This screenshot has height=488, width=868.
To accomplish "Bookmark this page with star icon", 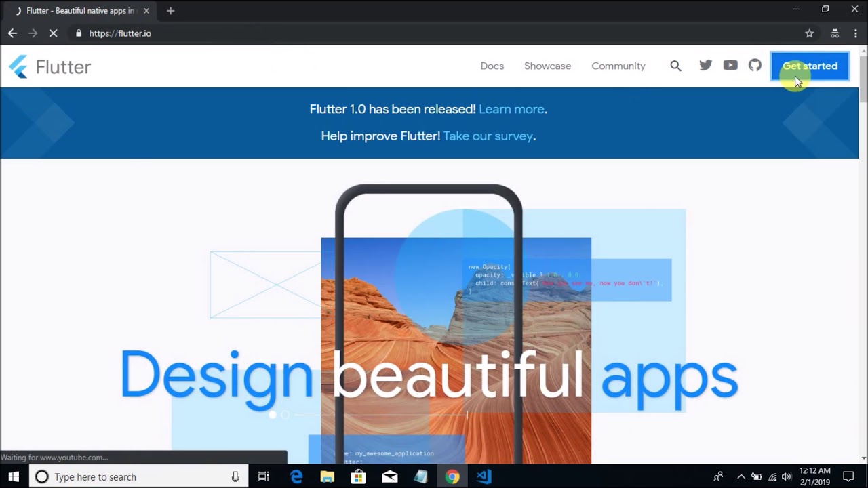I will [x=809, y=33].
